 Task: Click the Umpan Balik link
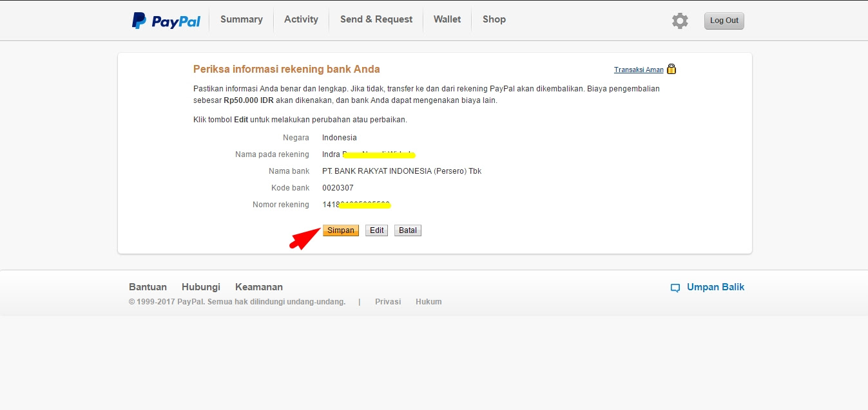click(715, 287)
